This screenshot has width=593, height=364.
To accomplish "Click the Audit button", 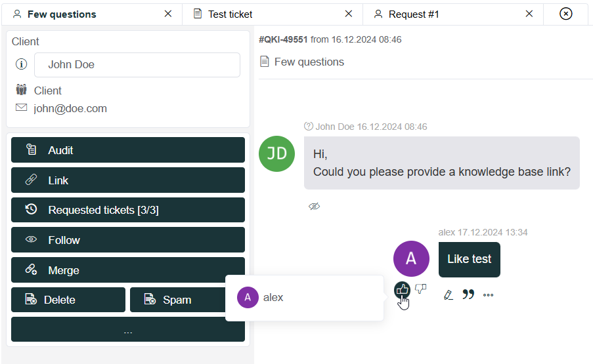I will (128, 150).
